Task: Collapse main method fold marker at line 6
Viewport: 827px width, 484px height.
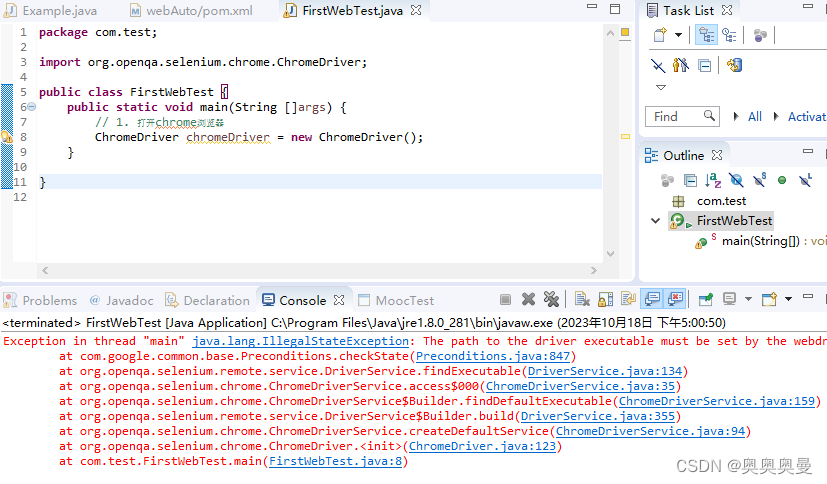Action: click(x=32, y=107)
